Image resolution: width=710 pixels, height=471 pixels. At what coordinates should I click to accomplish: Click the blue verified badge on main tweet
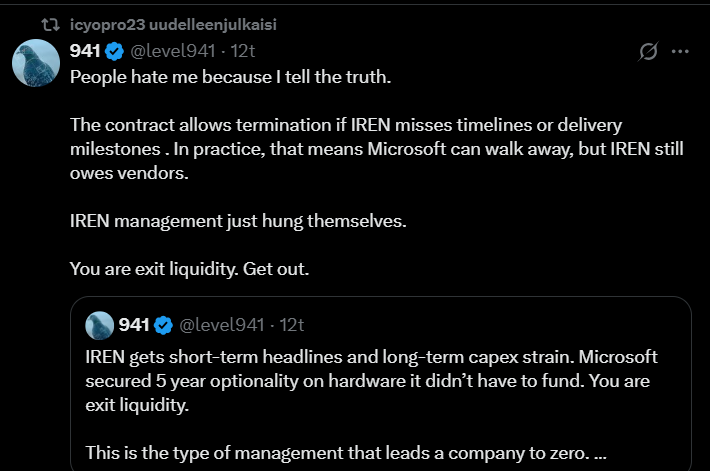pyautogui.click(x=116, y=51)
